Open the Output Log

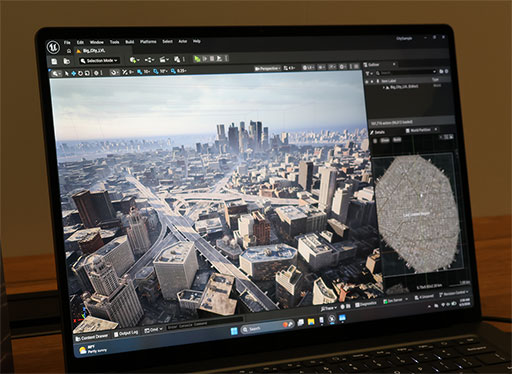coord(126,333)
